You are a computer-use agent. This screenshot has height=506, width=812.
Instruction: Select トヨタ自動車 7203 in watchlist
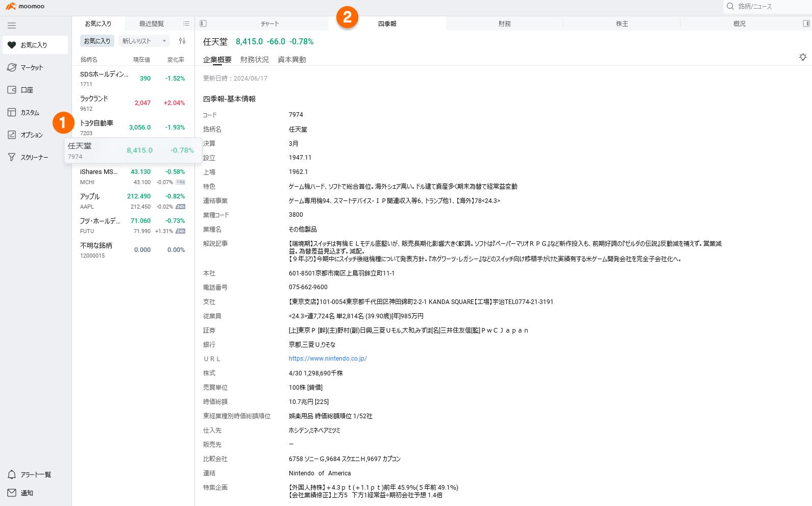tap(133, 128)
